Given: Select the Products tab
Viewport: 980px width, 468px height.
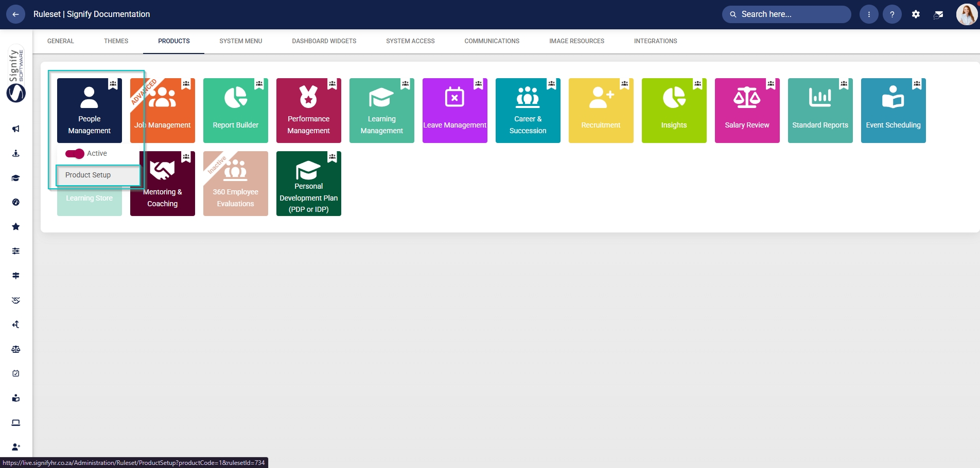Looking at the screenshot, I should pyautogui.click(x=174, y=41).
